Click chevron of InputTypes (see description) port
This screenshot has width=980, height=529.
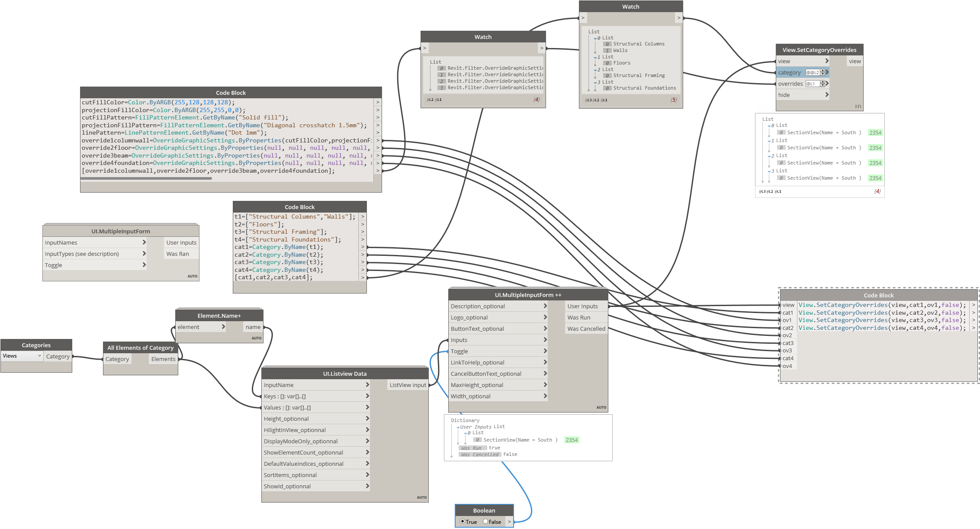click(144, 254)
